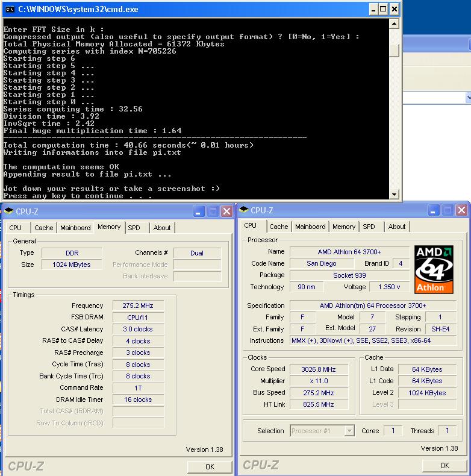Viewport: 471px width, 476px height.
Task: Click the Specification field text
Action: (x=373, y=305)
